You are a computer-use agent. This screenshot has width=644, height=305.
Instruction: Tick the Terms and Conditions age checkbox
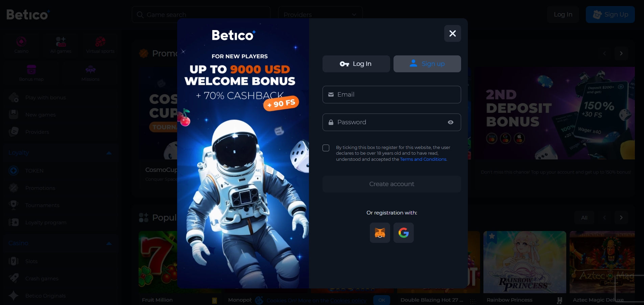pos(326,148)
